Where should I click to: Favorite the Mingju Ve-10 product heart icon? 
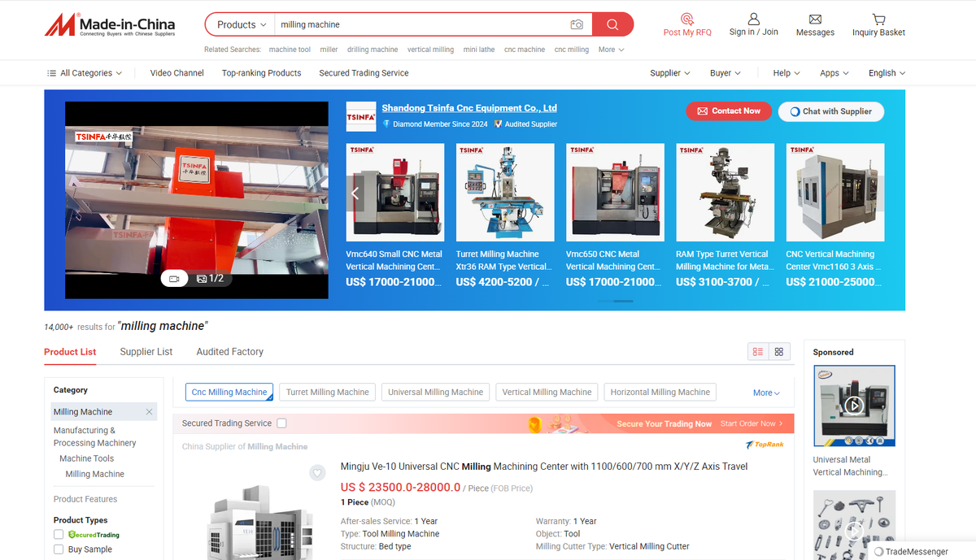318,472
